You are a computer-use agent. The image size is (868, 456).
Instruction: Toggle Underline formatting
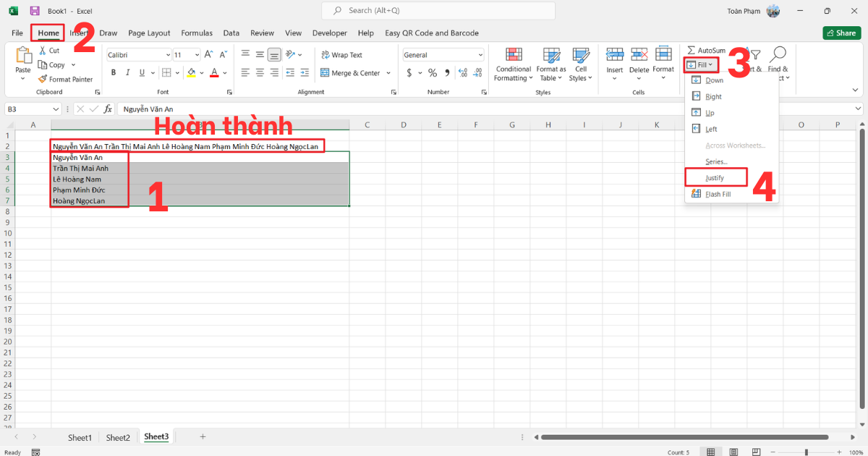click(x=142, y=72)
